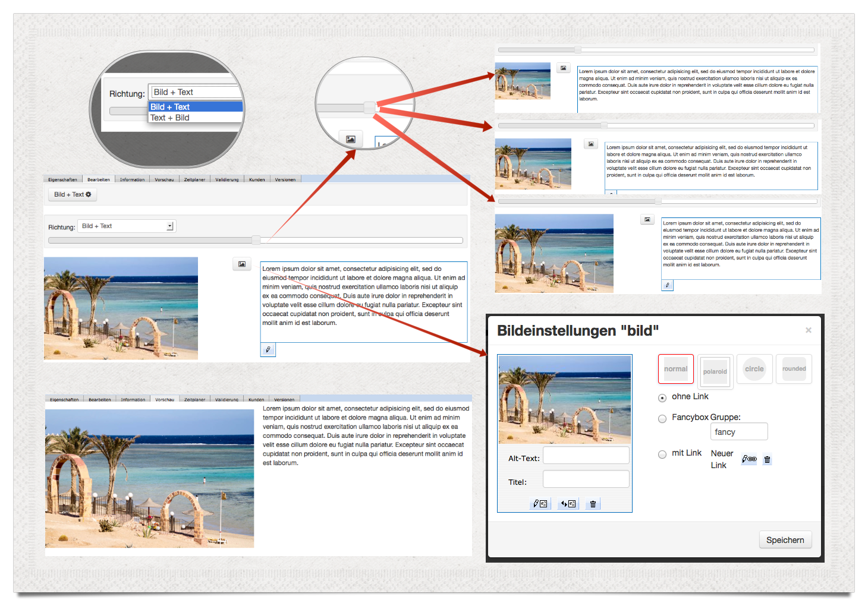This screenshot has height=606, width=868.
Task: Click the edit image pencil icon below Titel
Action: point(540,504)
